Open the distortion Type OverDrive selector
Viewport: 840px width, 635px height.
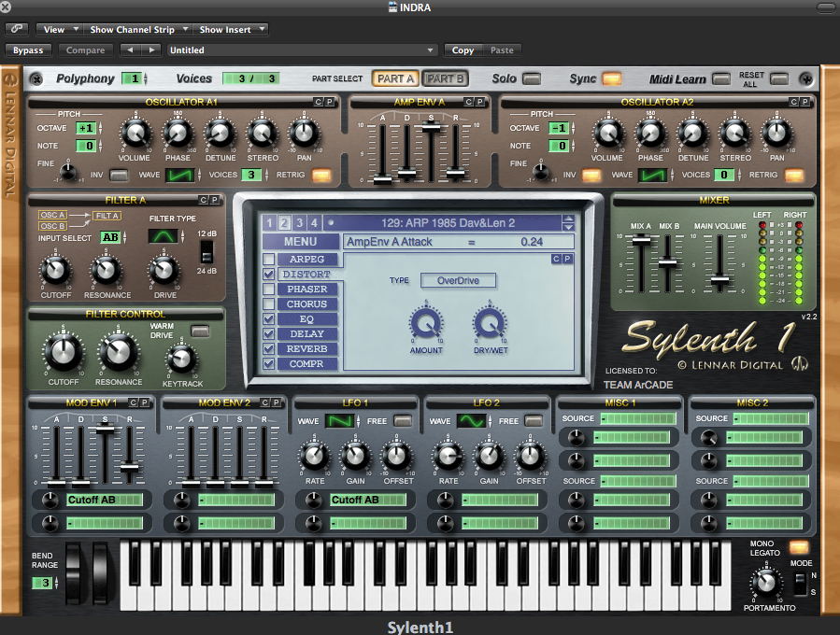458,280
